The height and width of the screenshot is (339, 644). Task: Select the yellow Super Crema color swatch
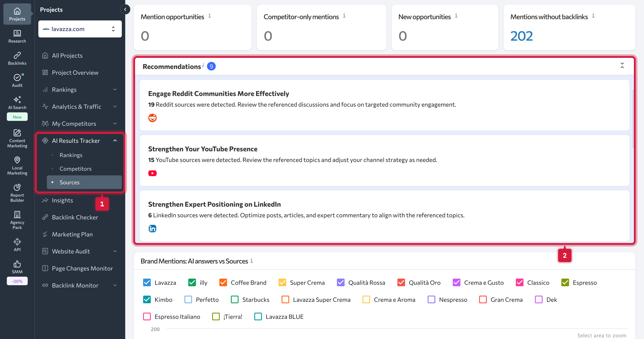282,282
